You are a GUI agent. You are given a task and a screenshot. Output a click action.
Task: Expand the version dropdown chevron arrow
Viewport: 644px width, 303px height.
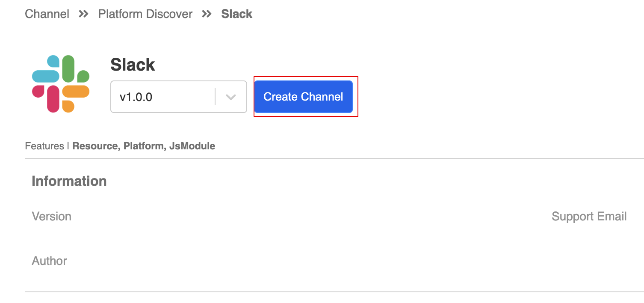point(231,97)
